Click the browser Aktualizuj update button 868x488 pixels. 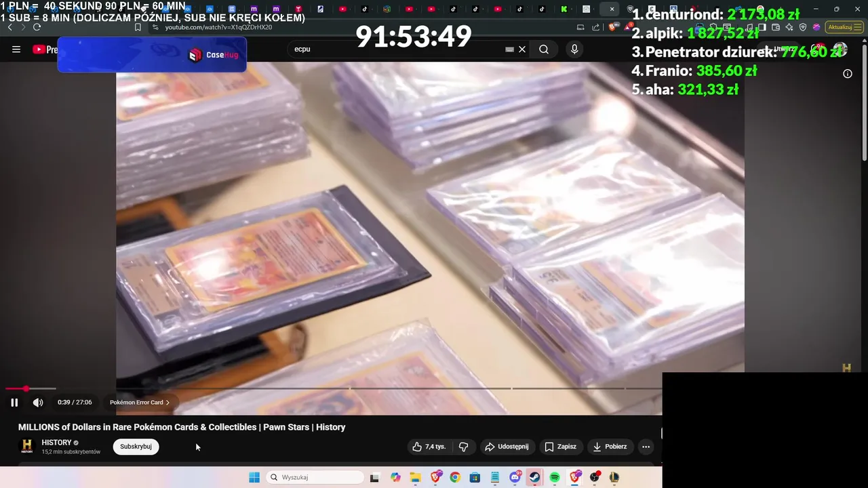point(844,27)
